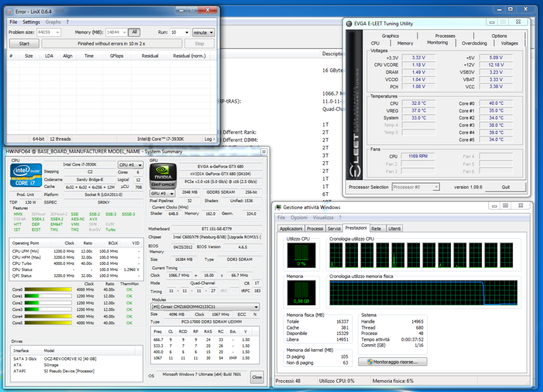Click the CPU fan 1169 RPM field
Screen dimensions: 543x392
[x=418, y=156]
